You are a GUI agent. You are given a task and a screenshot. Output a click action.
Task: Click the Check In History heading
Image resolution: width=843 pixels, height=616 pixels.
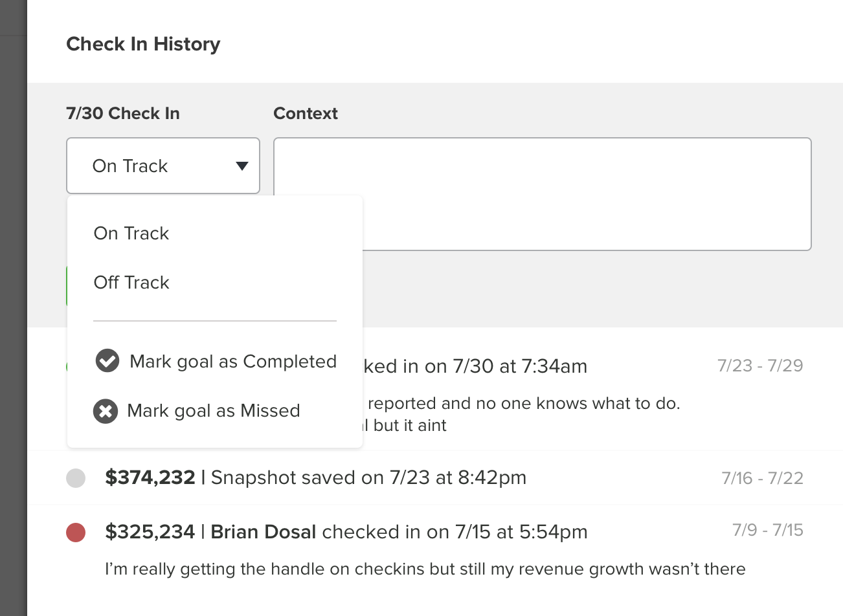pos(143,44)
